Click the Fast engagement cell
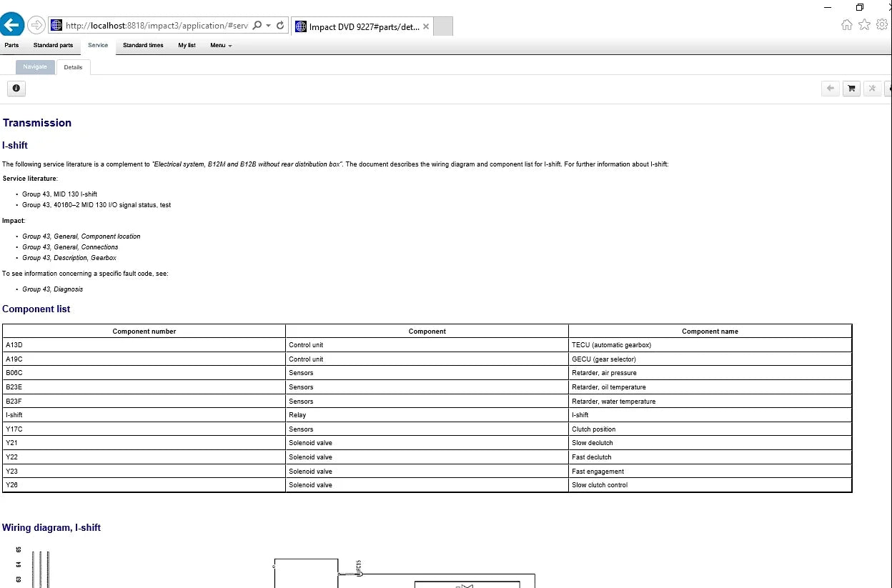This screenshot has height=588, width=892. click(710, 472)
